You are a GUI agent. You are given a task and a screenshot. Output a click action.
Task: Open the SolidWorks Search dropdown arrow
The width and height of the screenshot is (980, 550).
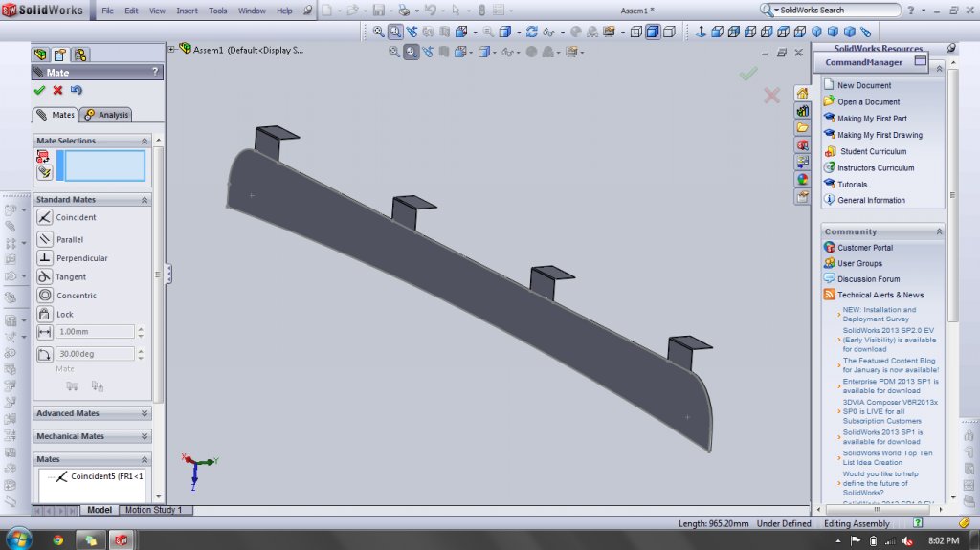pyautogui.click(x=776, y=10)
